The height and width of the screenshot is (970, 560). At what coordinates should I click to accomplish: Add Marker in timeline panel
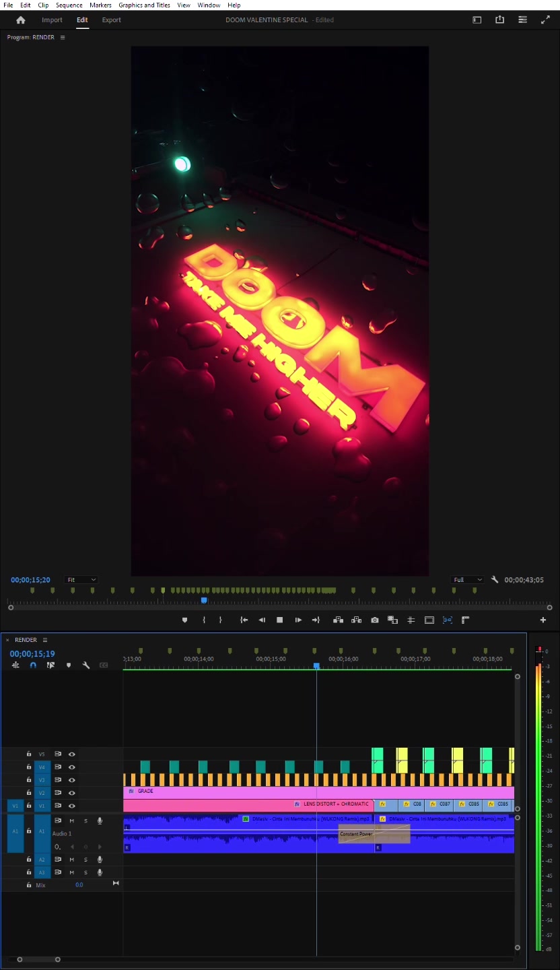click(x=68, y=665)
